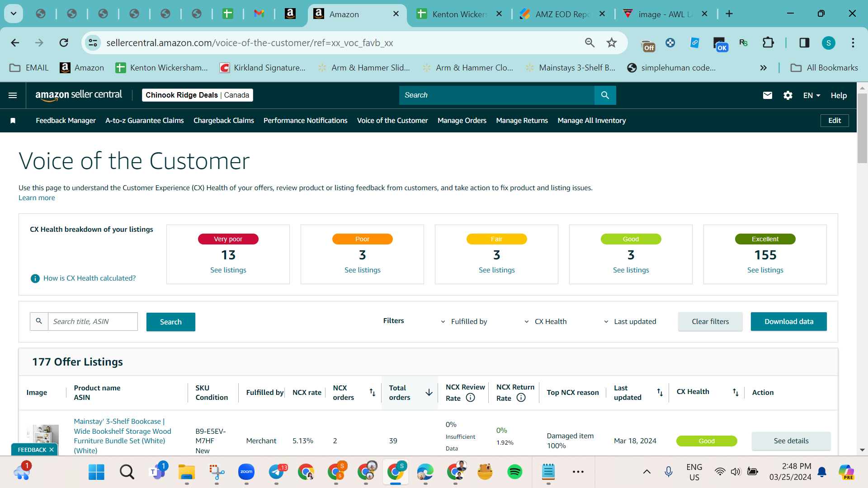Sort by Last updated column arrows
This screenshot has height=488, width=868.
[x=660, y=392]
